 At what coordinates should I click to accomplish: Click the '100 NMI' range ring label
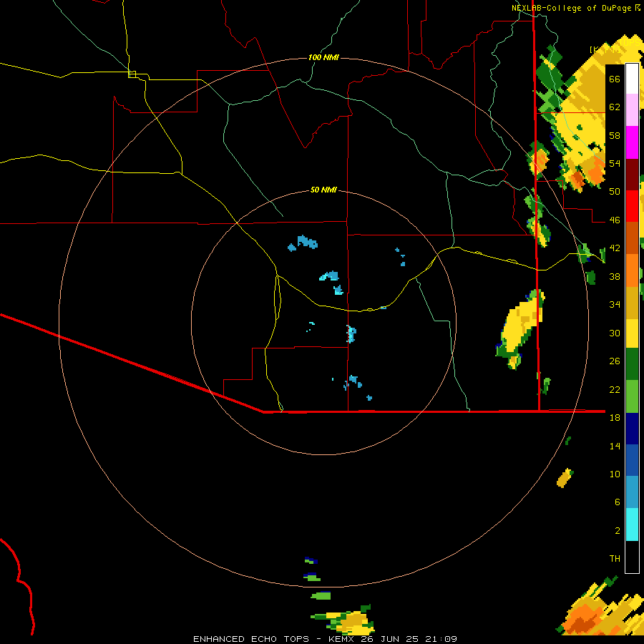pyautogui.click(x=323, y=57)
